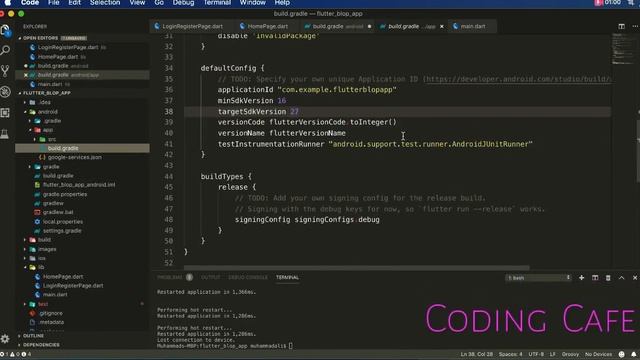
Task: Collapse the Open Editors section
Action: point(20,38)
